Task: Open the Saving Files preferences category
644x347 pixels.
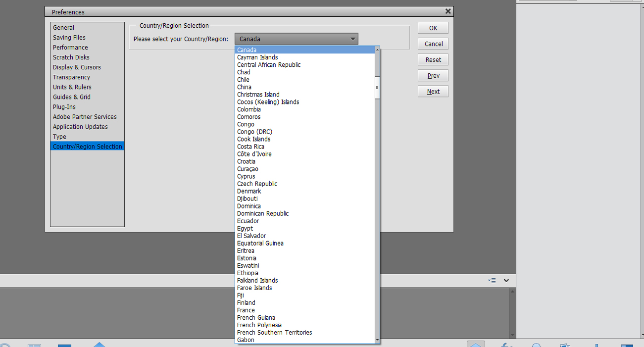Action: click(87, 37)
